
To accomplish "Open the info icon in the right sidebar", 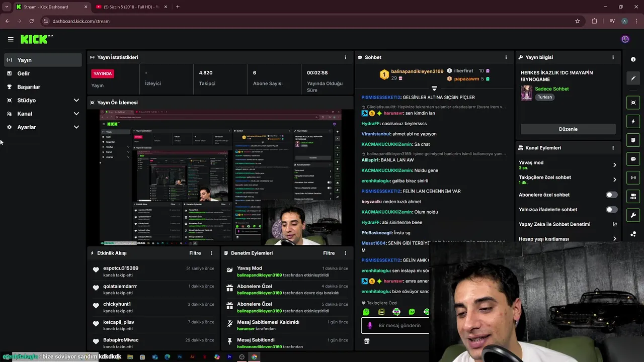I will click(633, 59).
